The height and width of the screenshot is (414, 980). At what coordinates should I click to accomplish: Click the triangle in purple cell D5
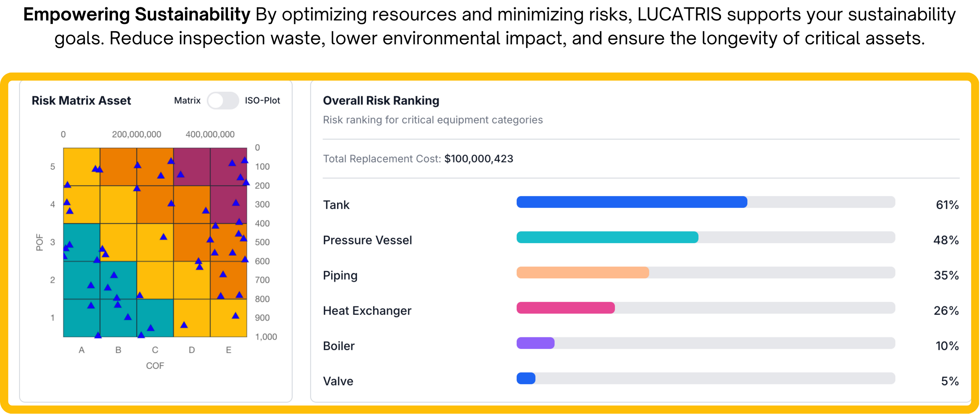click(181, 175)
